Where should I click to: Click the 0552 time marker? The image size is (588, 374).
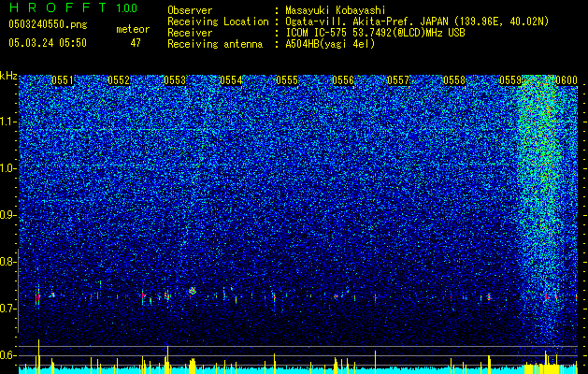[x=119, y=80]
